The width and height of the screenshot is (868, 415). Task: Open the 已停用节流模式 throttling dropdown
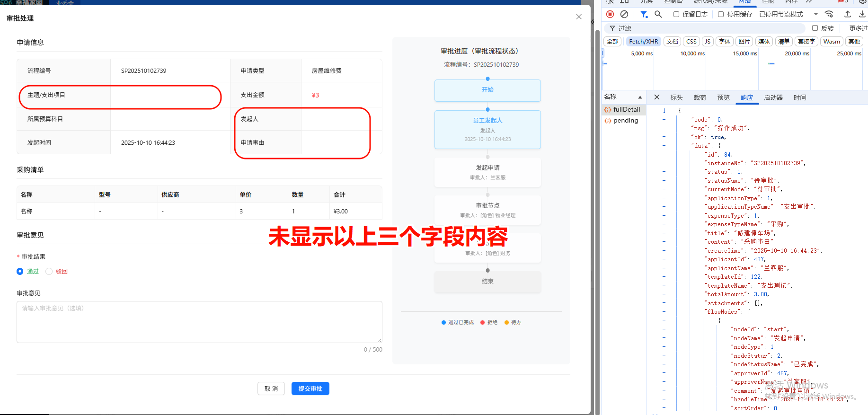tap(788, 14)
